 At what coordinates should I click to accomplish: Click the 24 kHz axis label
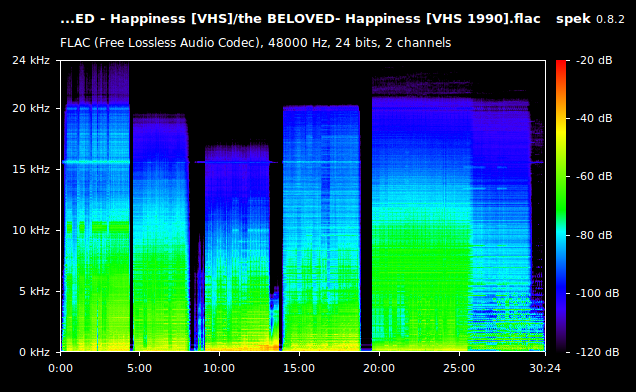point(31,60)
